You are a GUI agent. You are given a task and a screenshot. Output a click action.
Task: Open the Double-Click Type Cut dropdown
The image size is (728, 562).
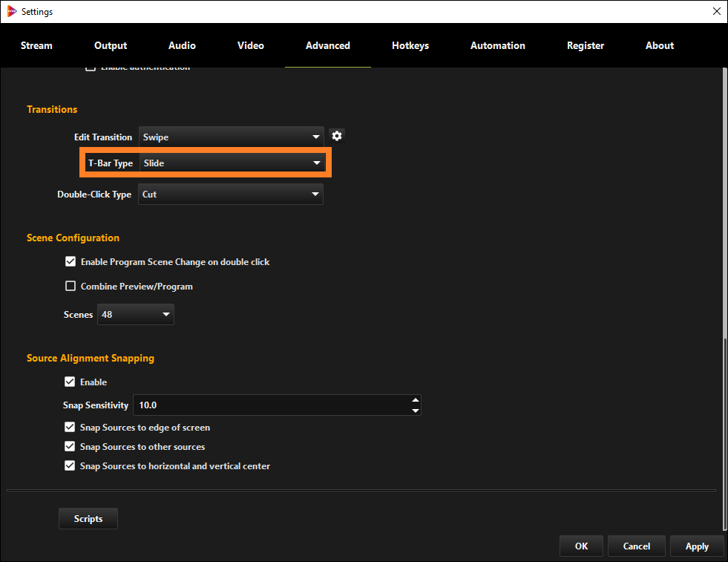(x=231, y=195)
